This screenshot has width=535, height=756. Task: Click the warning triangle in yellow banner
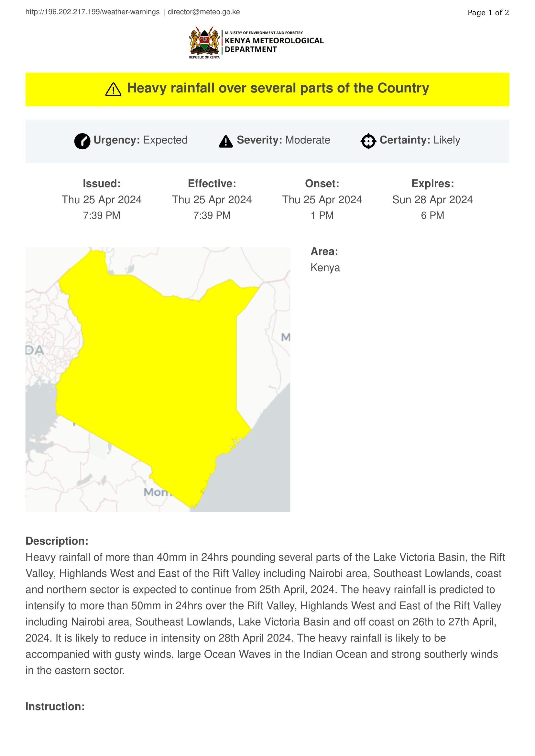click(113, 89)
